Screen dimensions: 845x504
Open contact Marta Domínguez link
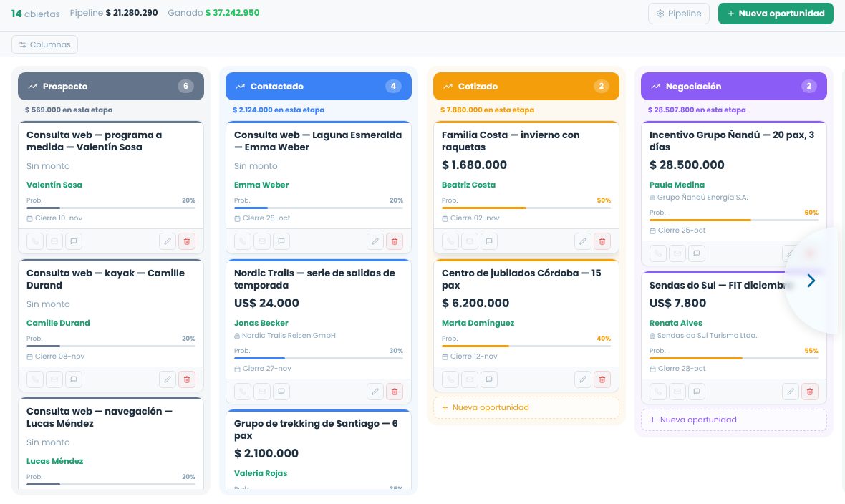(478, 323)
